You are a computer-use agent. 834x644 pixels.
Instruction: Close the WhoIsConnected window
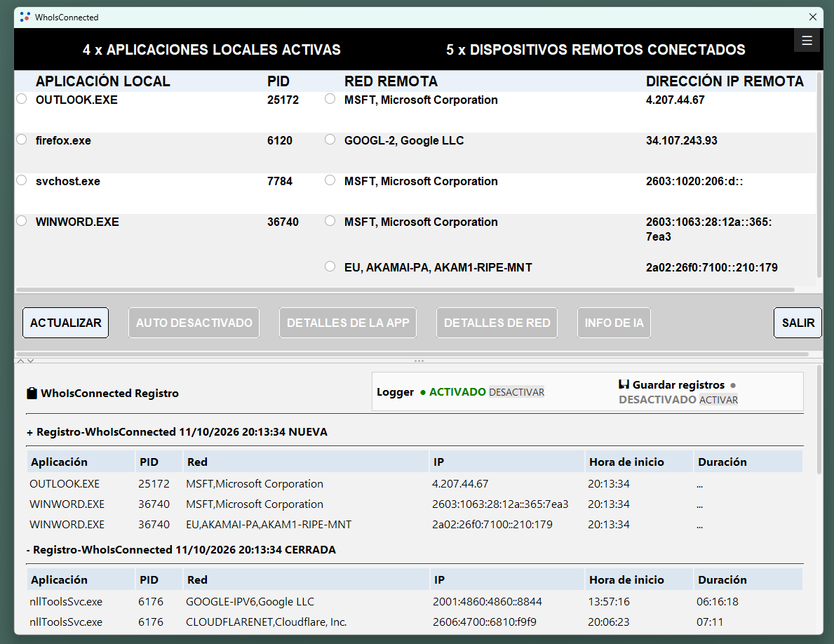813,17
